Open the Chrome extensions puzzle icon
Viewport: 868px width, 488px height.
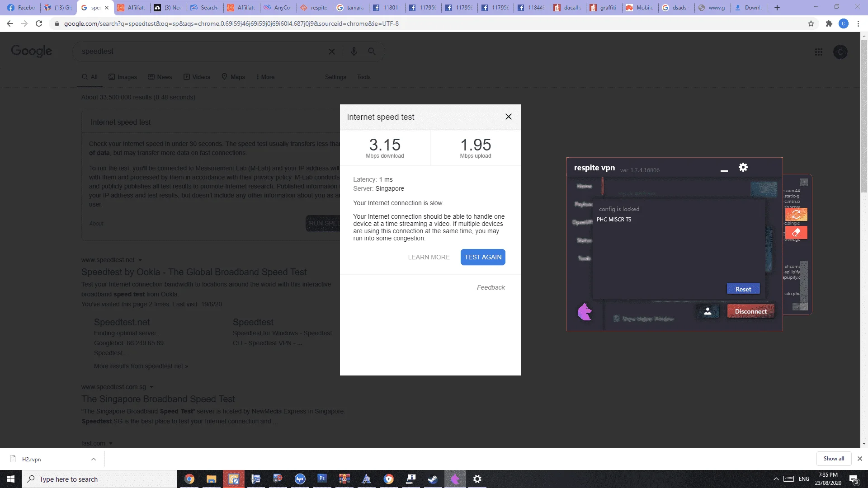pos(829,23)
